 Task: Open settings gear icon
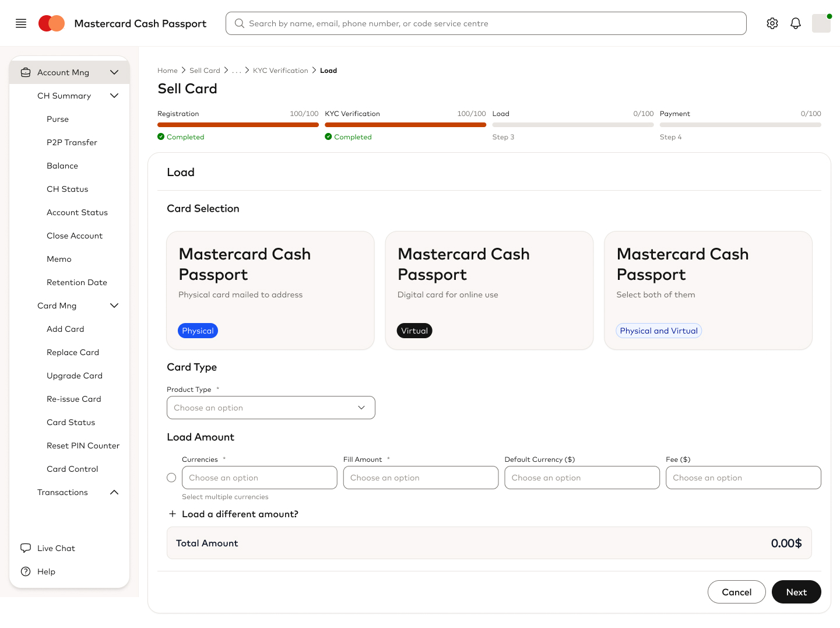772,23
